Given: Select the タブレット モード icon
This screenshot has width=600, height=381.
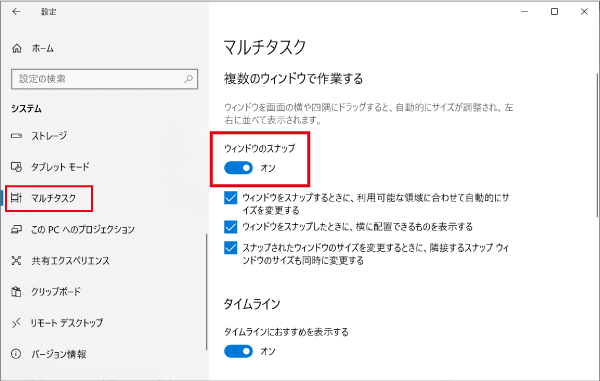Looking at the screenshot, I should pos(16,167).
